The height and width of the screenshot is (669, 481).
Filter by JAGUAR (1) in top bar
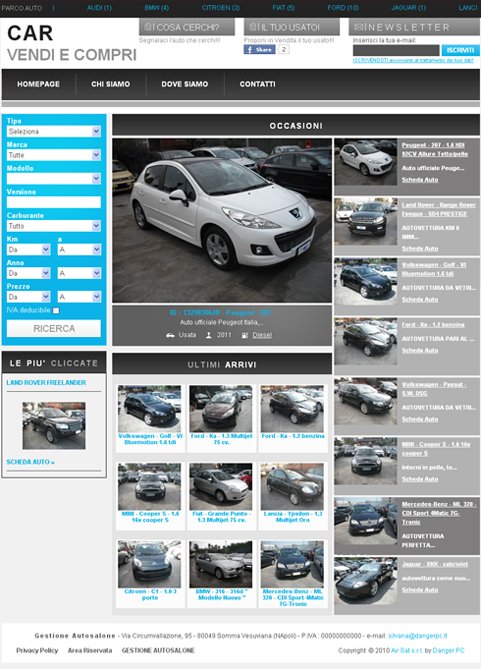click(x=409, y=8)
